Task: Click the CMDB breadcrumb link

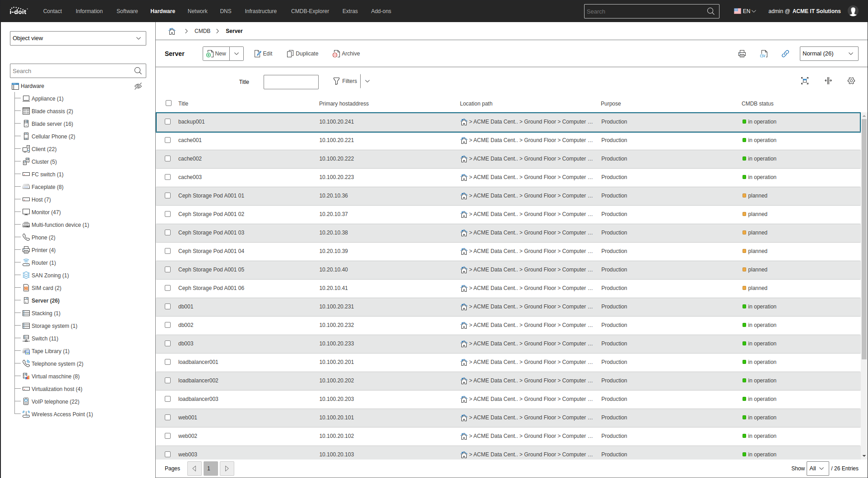Action: click(x=202, y=31)
